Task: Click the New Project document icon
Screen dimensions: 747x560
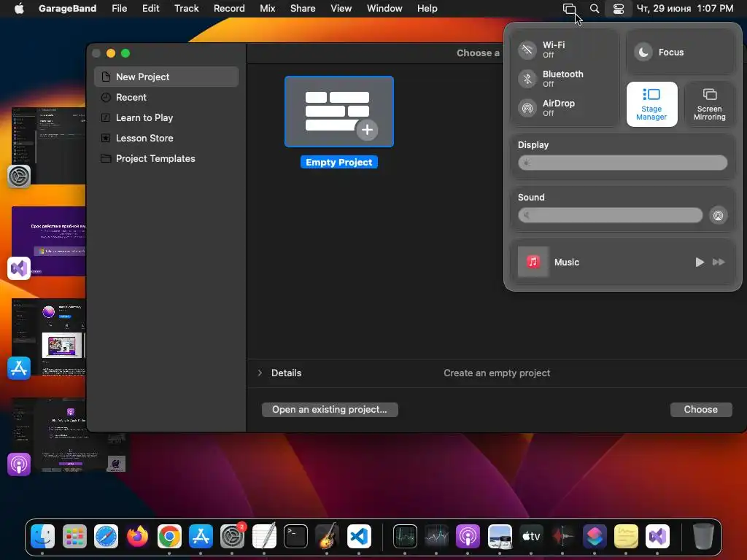Action: (106, 77)
